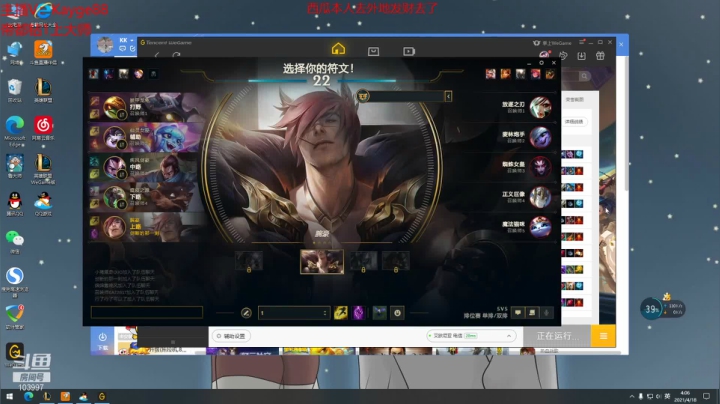Open the Microsoft Edge desktop shortcut

tap(15, 131)
